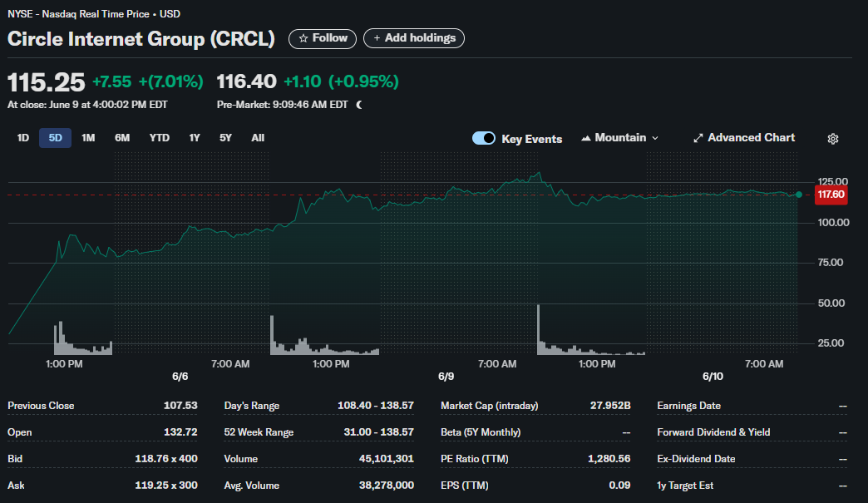Viewport: 868px width, 503px height.
Task: Click the Avg. Volume value 38,278,000
Action: 387,486
